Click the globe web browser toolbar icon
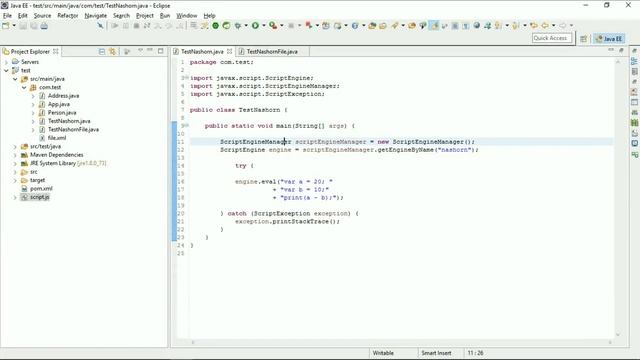This screenshot has width=640, height=360. 476,26
